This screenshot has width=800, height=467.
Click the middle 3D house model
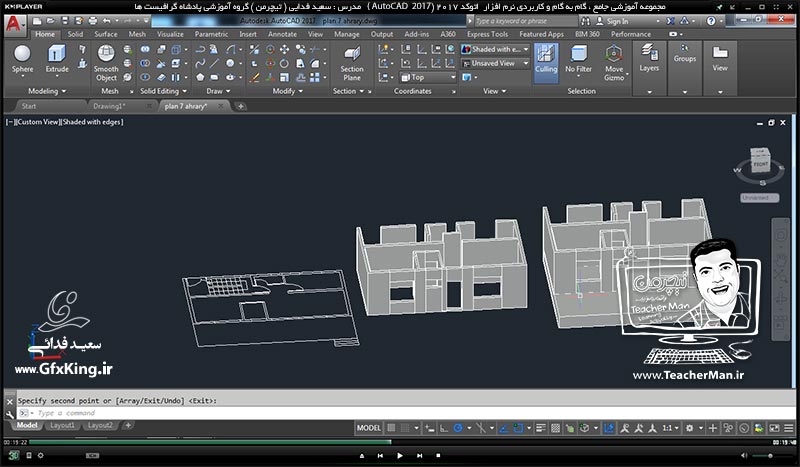(x=442, y=266)
